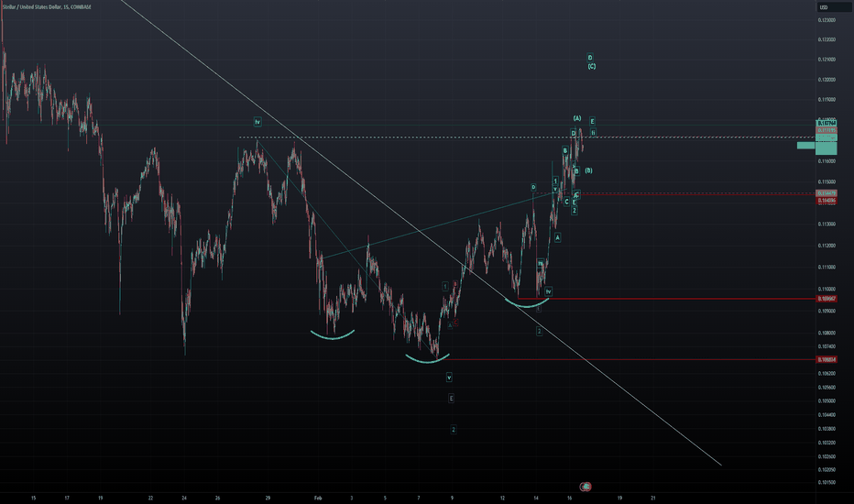Click the event marker icon above the date axis
The image size is (854, 504).
(x=585, y=486)
